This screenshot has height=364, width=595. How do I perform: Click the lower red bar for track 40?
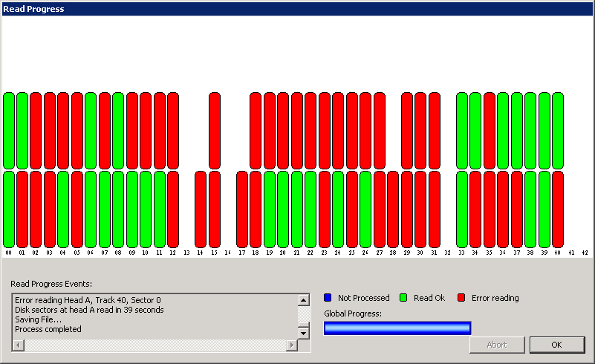pyautogui.click(x=558, y=209)
